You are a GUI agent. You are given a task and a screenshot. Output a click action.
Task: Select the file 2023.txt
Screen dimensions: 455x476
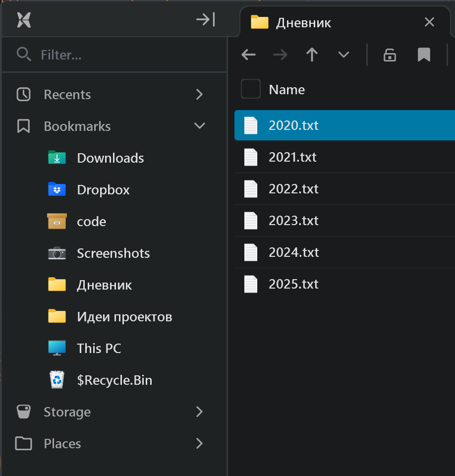point(293,221)
